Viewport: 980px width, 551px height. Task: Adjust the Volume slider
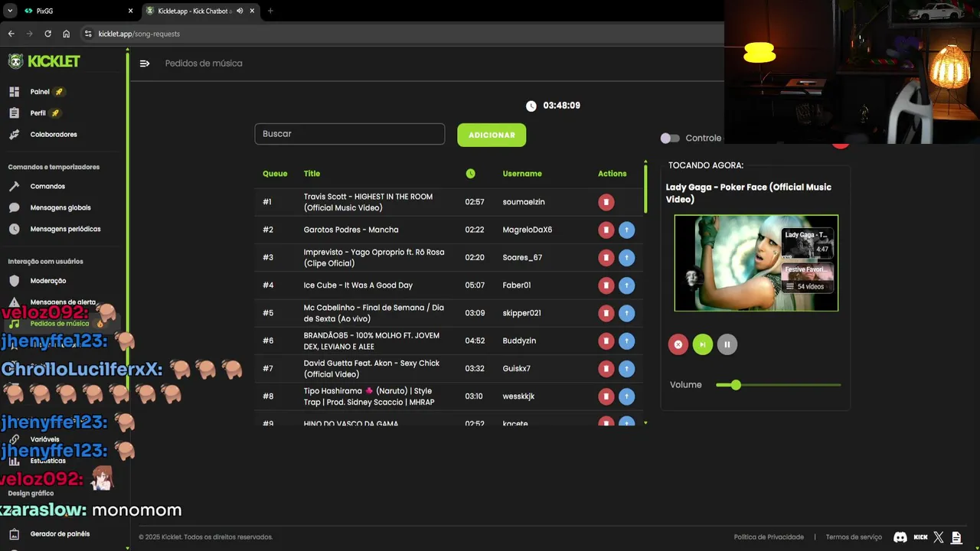[x=779, y=385]
